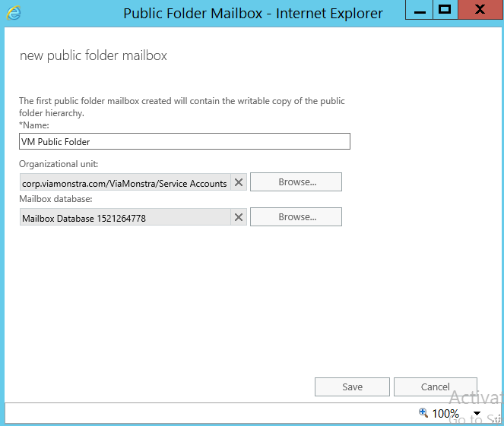Browse for an Organizational unit
This screenshot has width=504, height=426.
pos(296,182)
